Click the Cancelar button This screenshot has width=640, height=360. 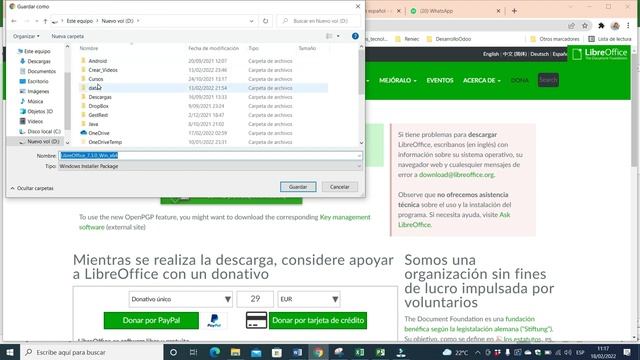pyautogui.click(x=339, y=187)
